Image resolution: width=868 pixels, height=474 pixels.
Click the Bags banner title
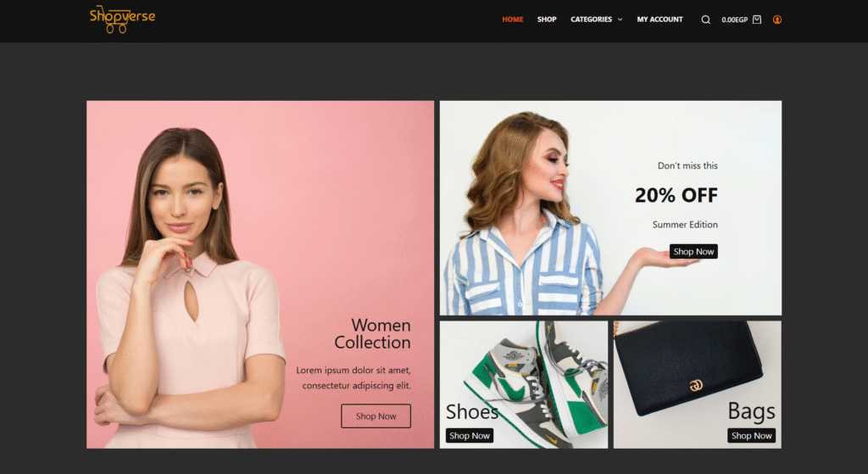[x=751, y=411]
